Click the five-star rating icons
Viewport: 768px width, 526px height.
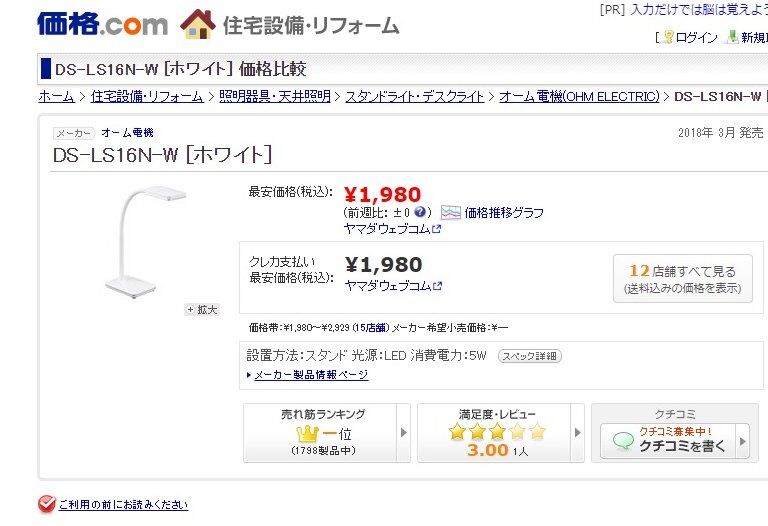(497, 432)
